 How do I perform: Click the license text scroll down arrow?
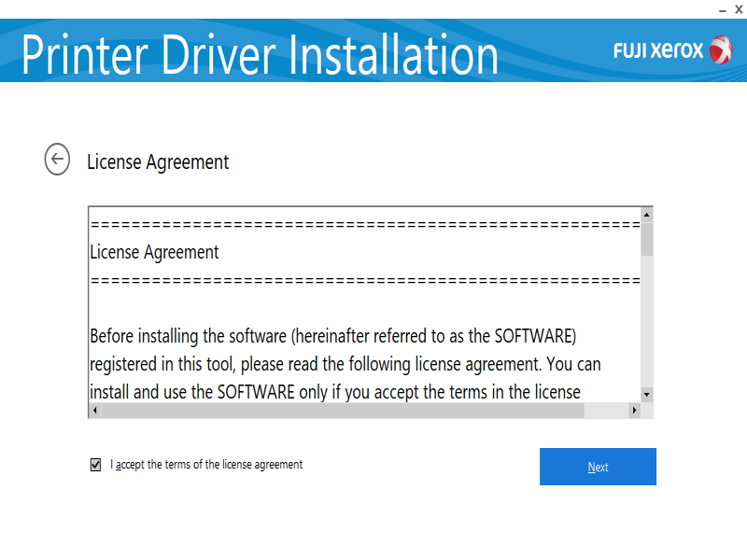click(646, 395)
